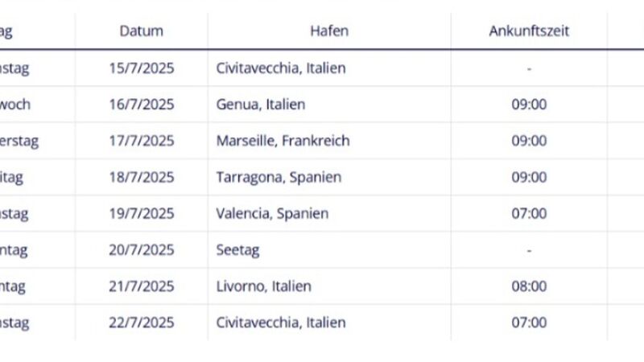
Task: Click the 18/7/2025 date cell
Action: 142,177
